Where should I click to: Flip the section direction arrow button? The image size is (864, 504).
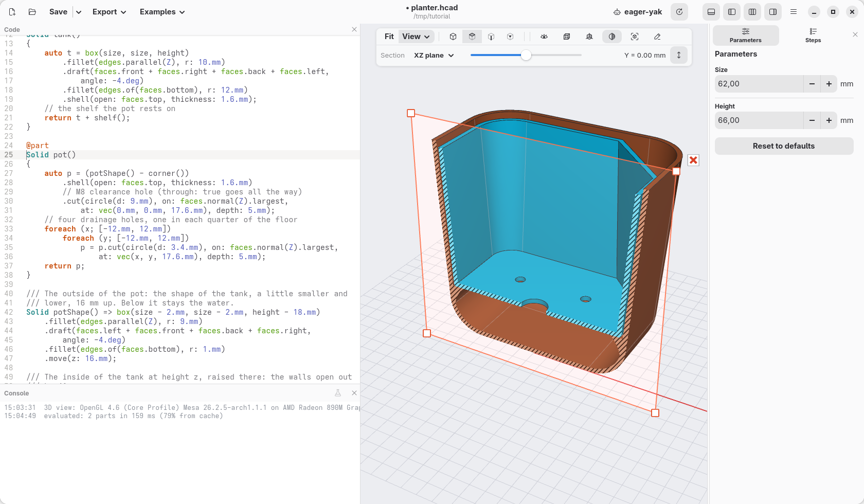click(x=679, y=55)
